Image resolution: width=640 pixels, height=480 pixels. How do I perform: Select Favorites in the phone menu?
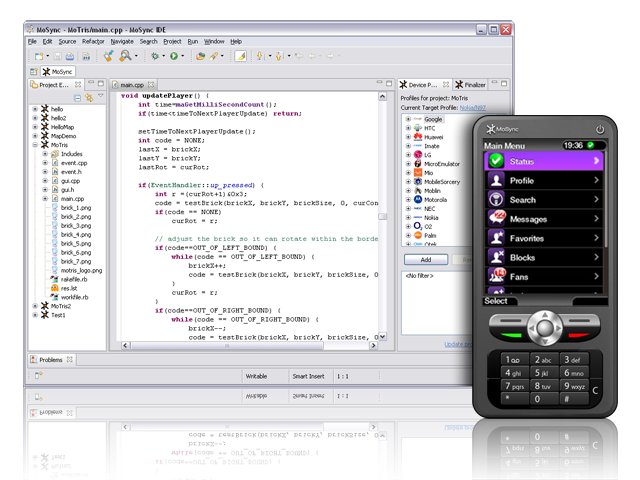tap(544, 238)
